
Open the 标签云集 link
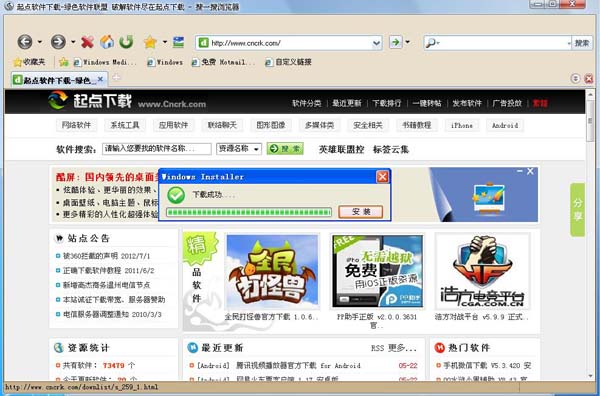pos(391,149)
